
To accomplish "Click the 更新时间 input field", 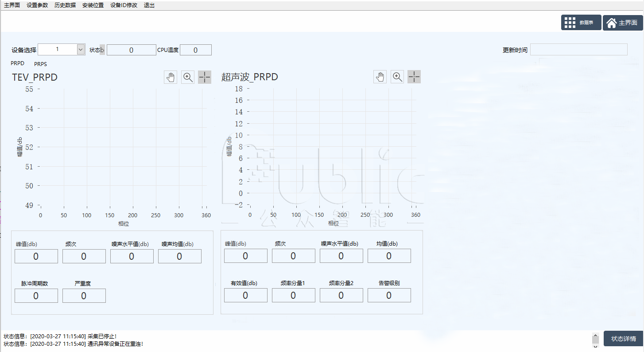I will tap(578, 49).
